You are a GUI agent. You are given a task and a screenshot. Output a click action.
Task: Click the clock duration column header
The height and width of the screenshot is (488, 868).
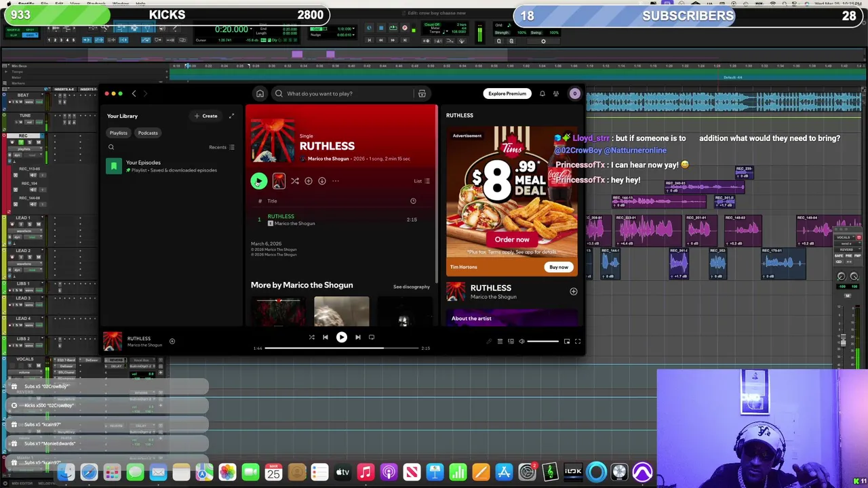[413, 201]
